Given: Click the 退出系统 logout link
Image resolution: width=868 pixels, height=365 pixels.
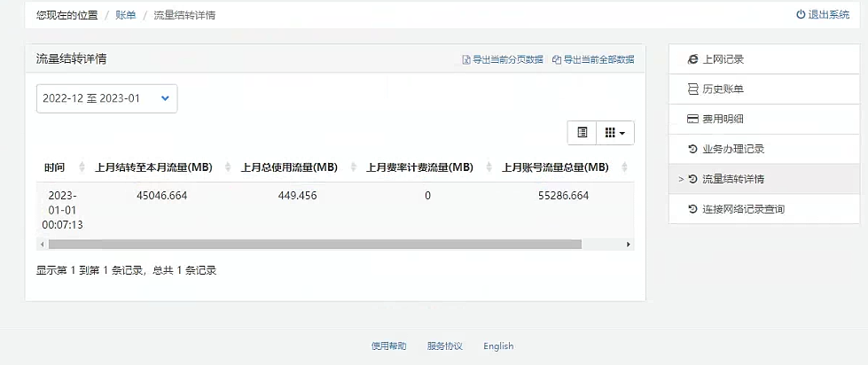Looking at the screenshot, I should [823, 15].
